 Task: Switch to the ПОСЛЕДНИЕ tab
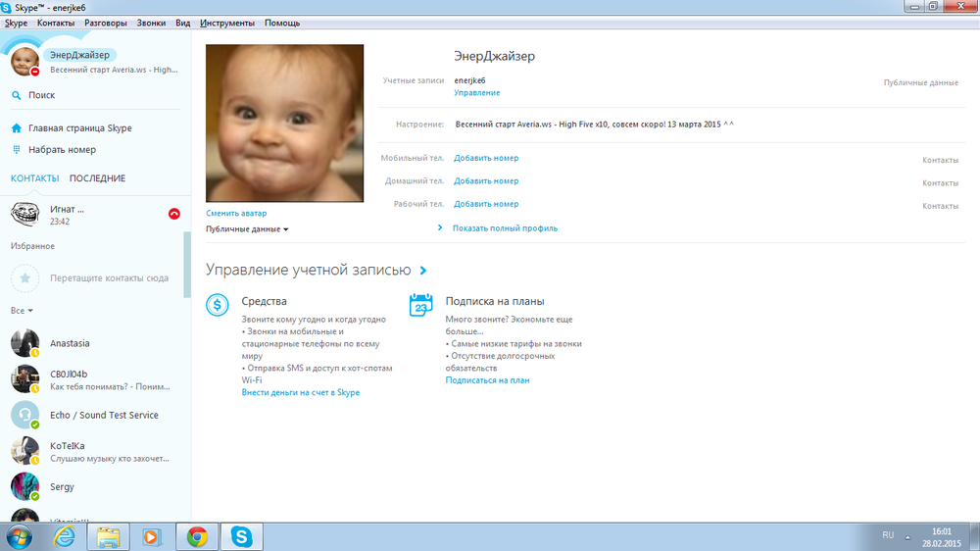tap(97, 178)
